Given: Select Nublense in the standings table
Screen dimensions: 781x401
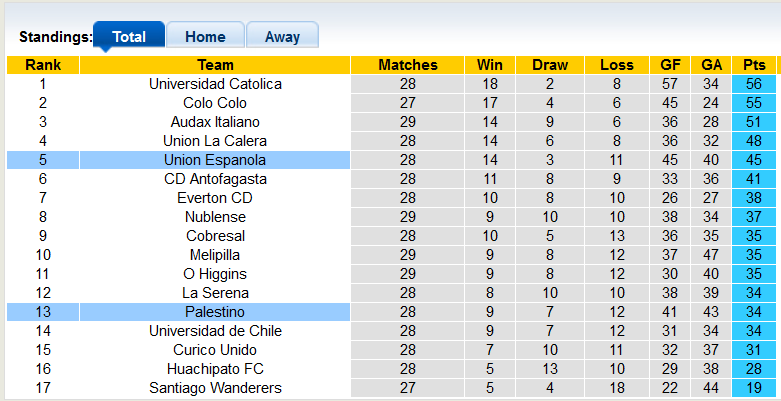Looking at the screenshot, I should (x=215, y=217).
